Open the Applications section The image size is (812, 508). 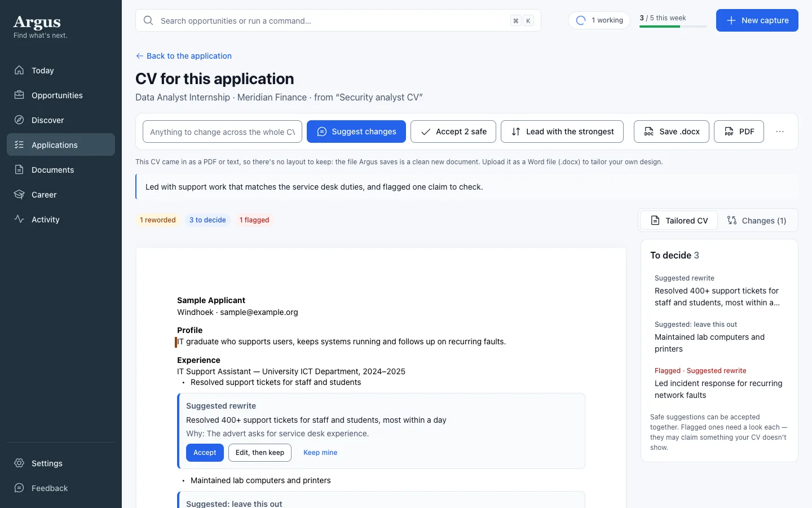click(61, 145)
